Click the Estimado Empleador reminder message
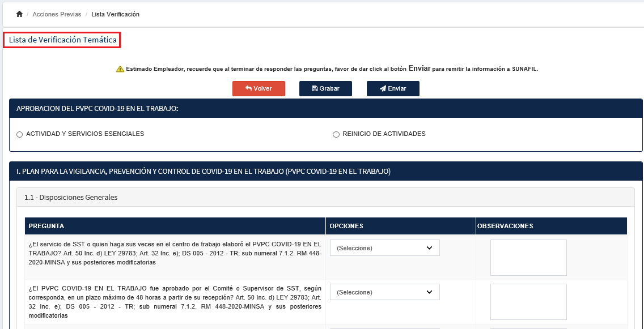This screenshot has height=329, width=644. 332,69
